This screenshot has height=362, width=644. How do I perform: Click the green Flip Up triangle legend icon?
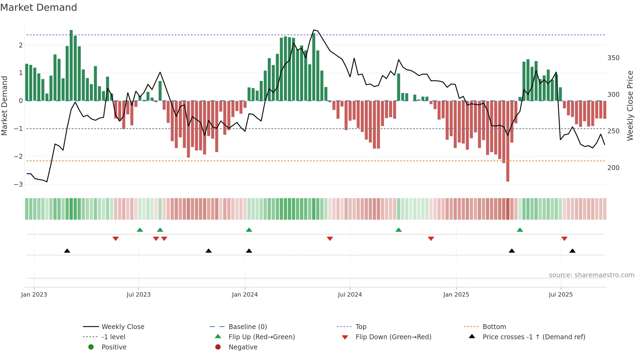click(218, 336)
